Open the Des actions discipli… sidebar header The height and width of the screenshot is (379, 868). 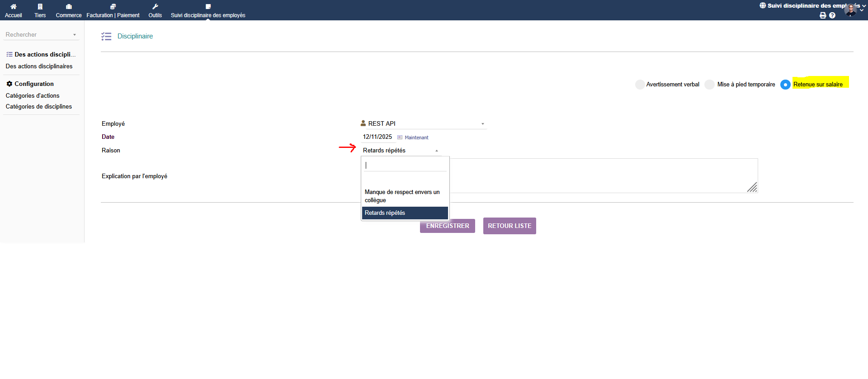pos(41,54)
